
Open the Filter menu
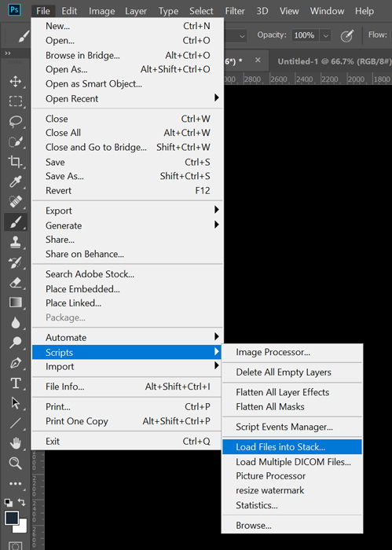235,11
